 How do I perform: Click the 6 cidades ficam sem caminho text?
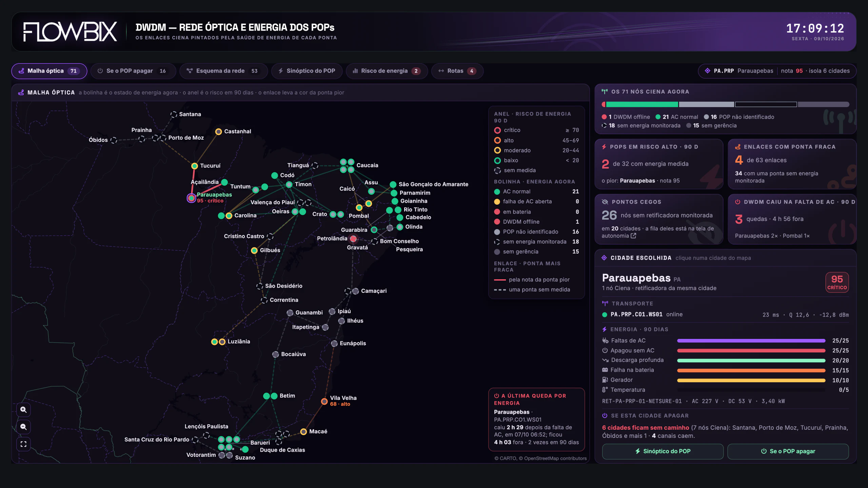pyautogui.click(x=646, y=428)
